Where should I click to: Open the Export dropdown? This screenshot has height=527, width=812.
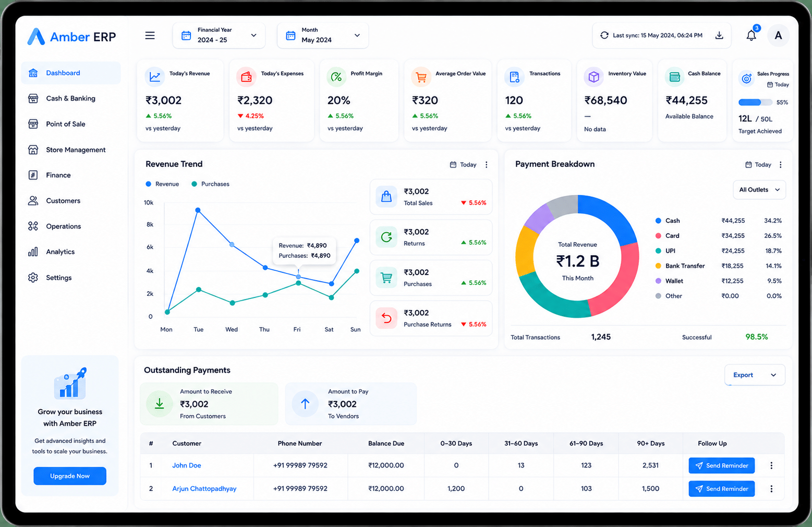click(x=755, y=375)
